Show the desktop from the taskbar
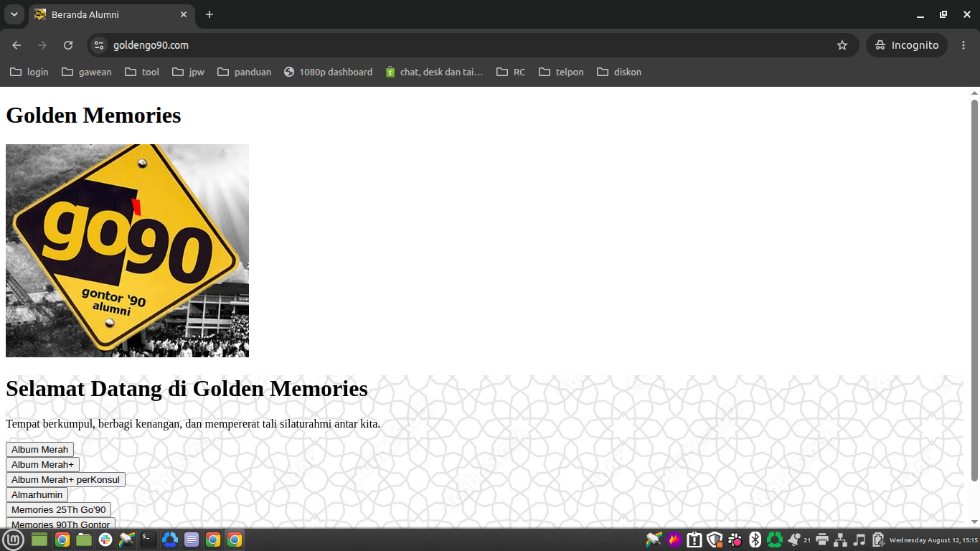The width and height of the screenshot is (980, 551). (39, 540)
